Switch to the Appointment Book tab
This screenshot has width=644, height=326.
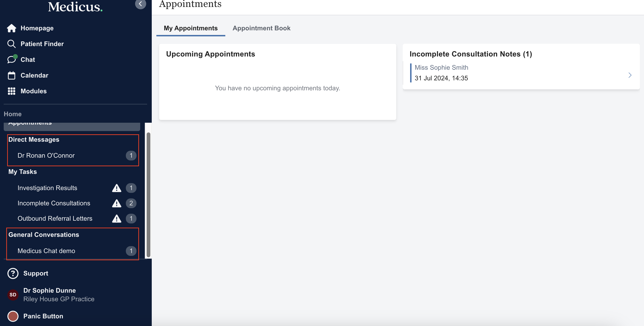pyautogui.click(x=261, y=28)
